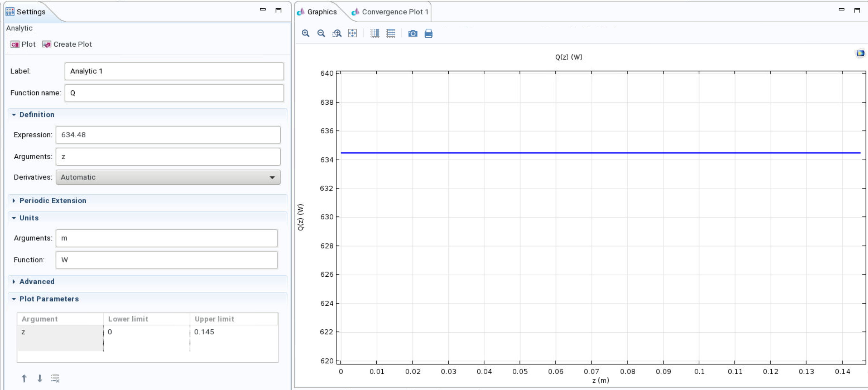Viewport: 868px width, 390px height.
Task: Click the Move Up arrow icon
Action: click(24, 378)
